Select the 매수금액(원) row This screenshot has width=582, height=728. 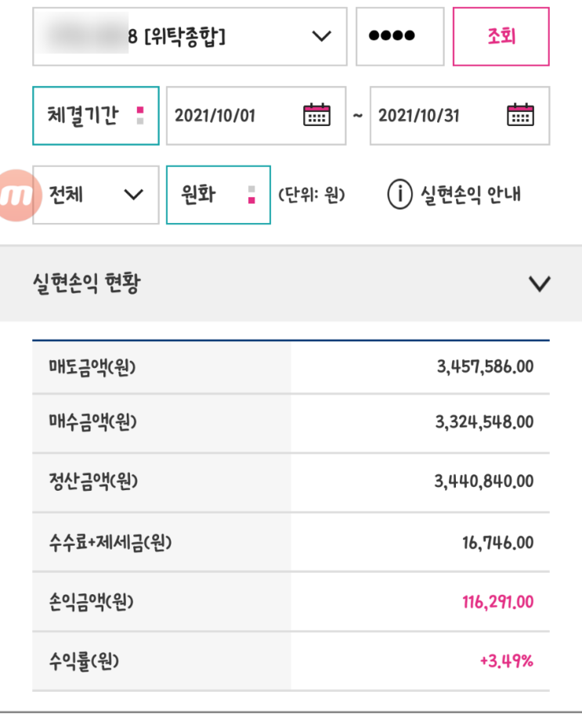click(x=291, y=423)
